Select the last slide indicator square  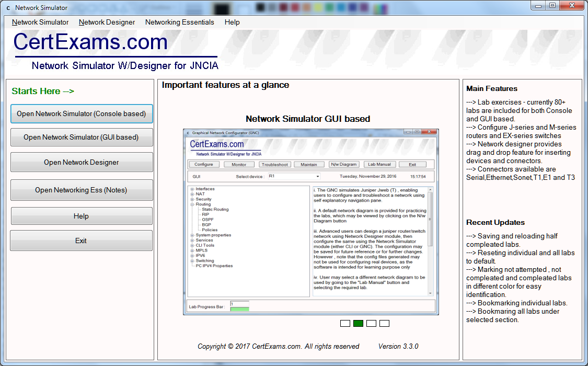click(384, 323)
